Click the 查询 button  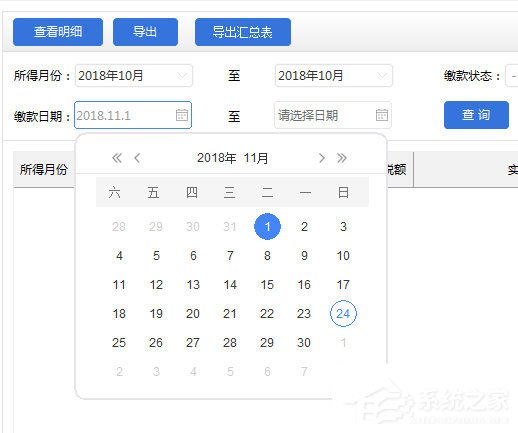coord(476,115)
